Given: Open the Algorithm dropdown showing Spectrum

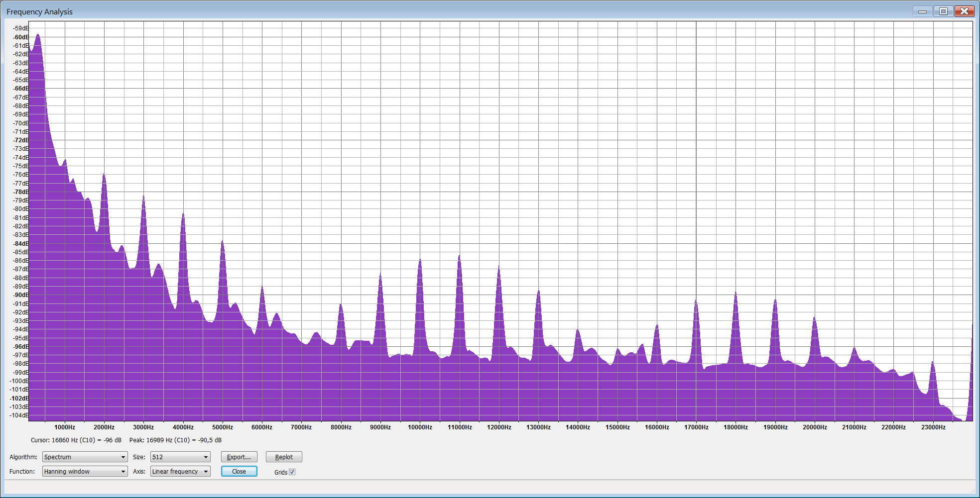Looking at the screenshot, I should click(85, 457).
